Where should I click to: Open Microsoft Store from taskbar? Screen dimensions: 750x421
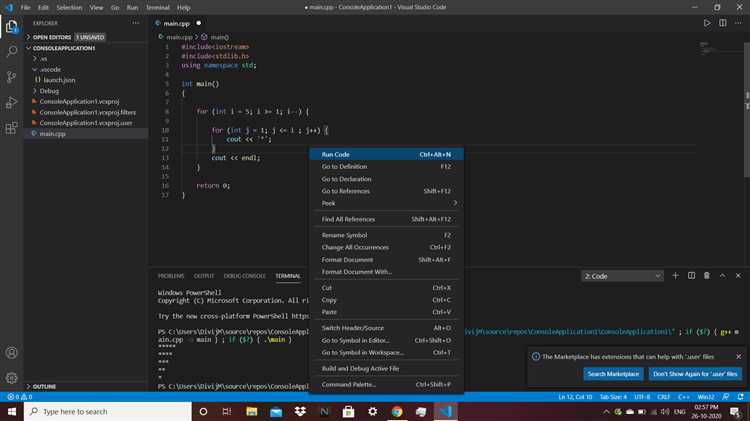(x=348, y=411)
